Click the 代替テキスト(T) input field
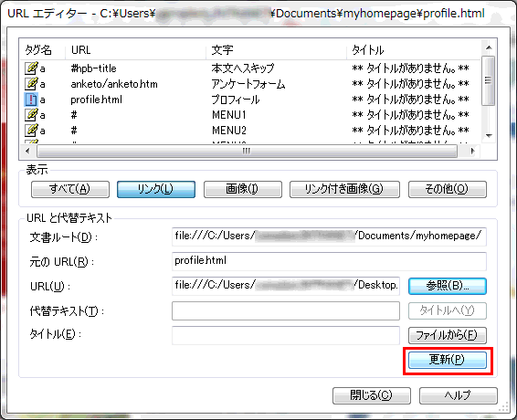Screen dimensions: 517x420 click(286, 310)
